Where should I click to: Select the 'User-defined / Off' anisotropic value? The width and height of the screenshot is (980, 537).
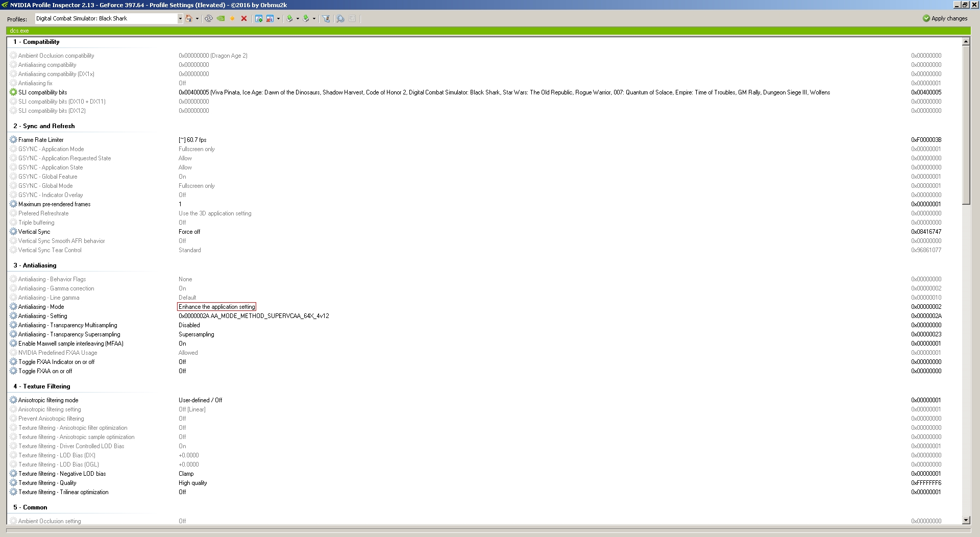coord(201,400)
